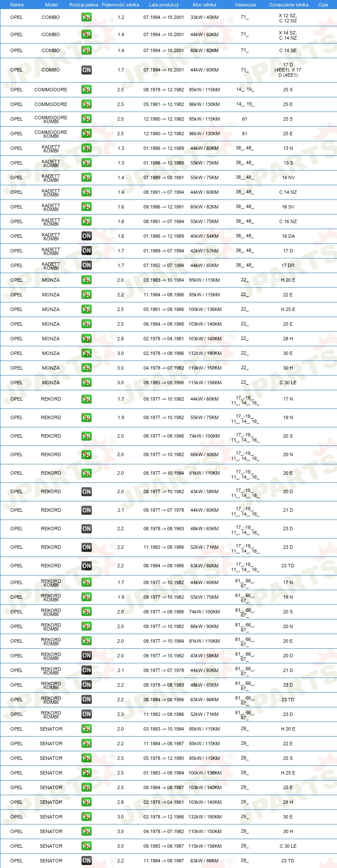The image size is (337, 868).
Task: Click diesel icon in KADETT KOMBI 16 DA row
Action: [x=87, y=236]
